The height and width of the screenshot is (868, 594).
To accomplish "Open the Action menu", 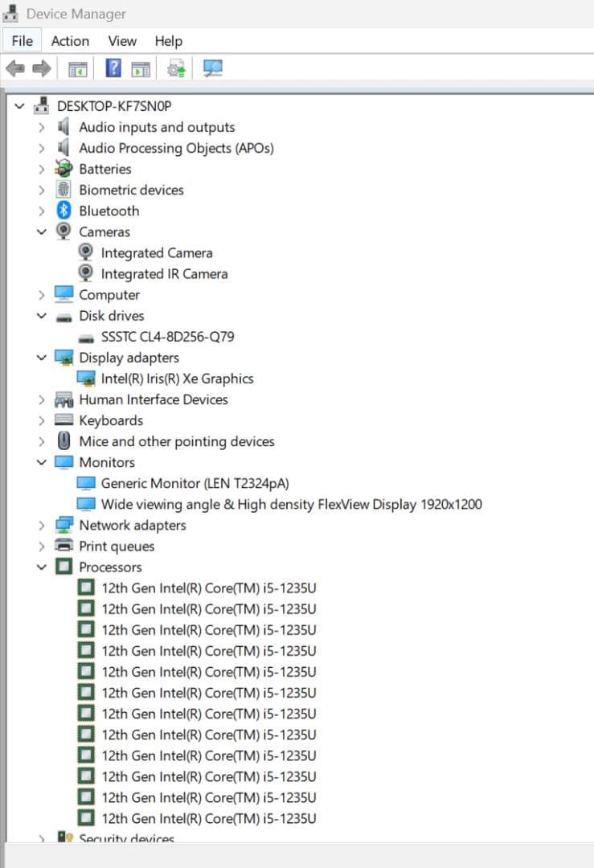I will point(70,41).
